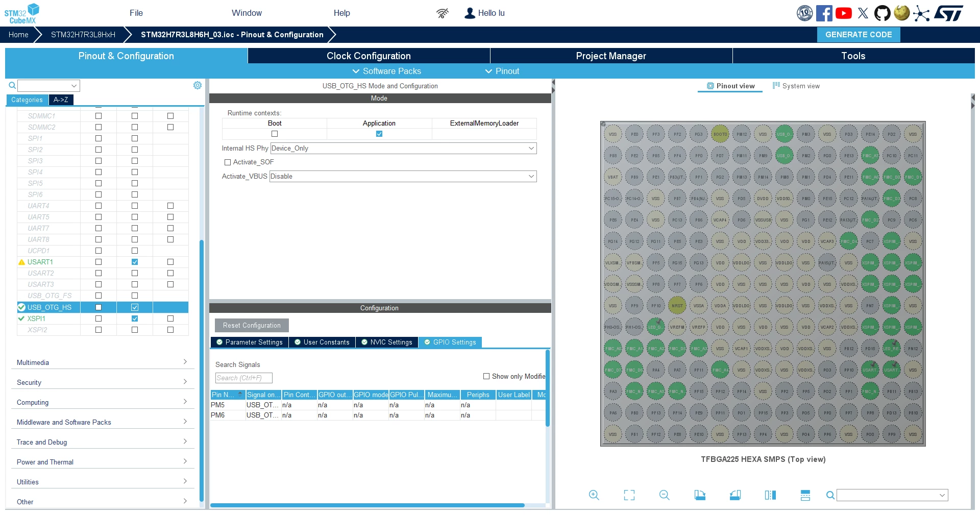The width and height of the screenshot is (980, 515).
Task: Flip the chip view vertically
Action: click(x=805, y=495)
